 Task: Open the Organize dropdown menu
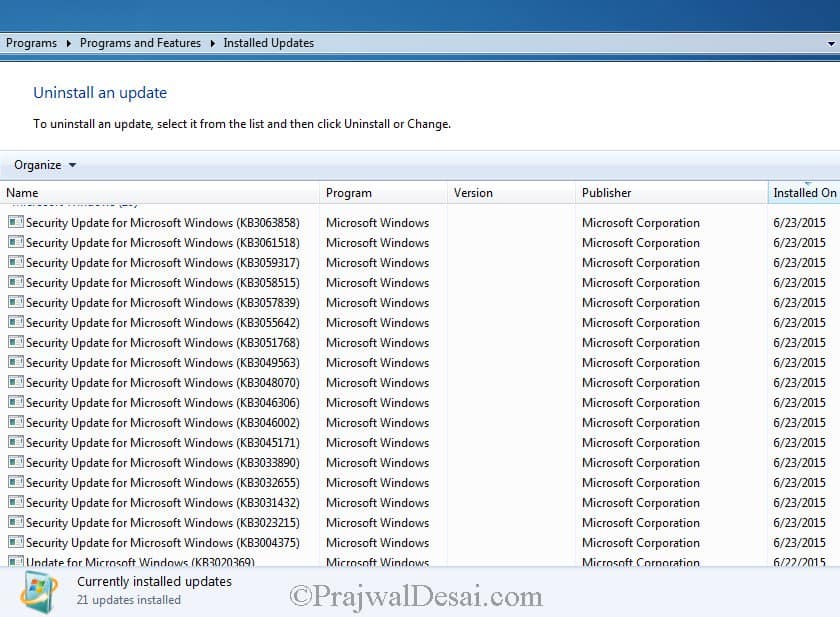coord(45,165)
